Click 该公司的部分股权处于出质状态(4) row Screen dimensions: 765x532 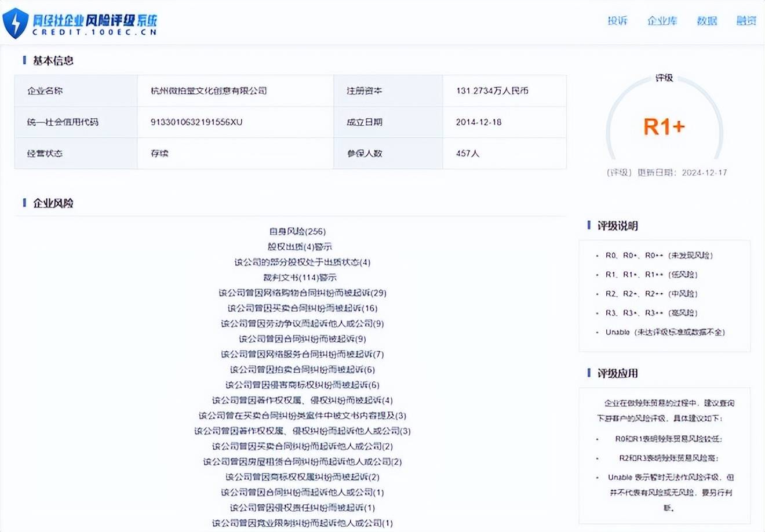[302, 262]
